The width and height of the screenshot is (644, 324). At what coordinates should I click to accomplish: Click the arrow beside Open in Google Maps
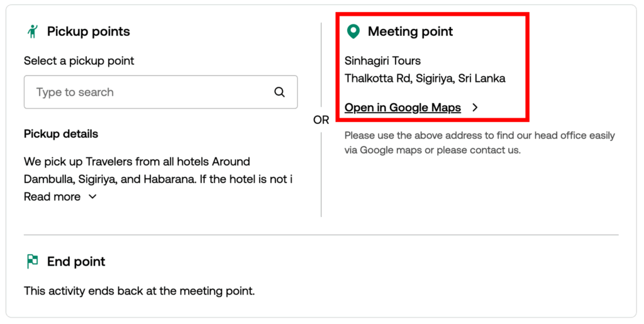475,108
